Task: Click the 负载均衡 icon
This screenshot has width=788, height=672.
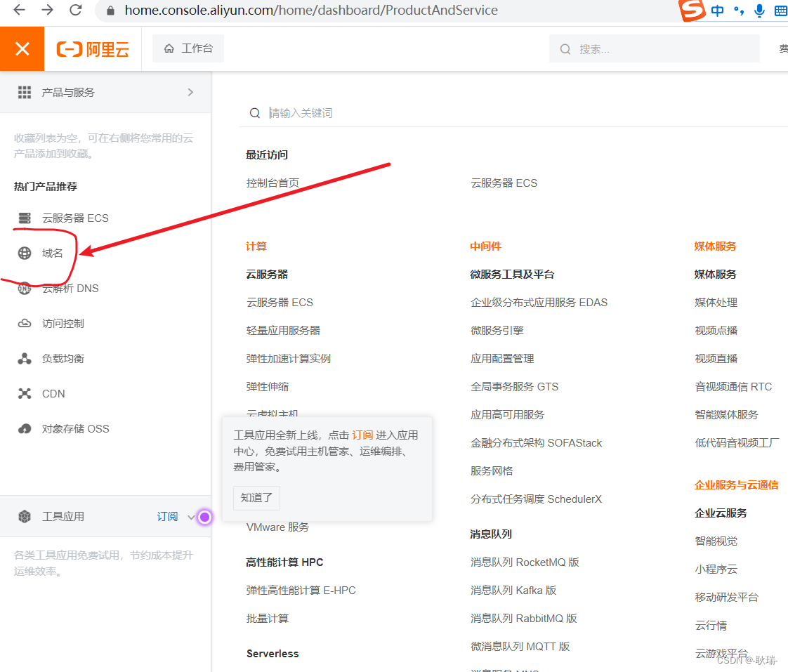Action: [x=25, y=359]
